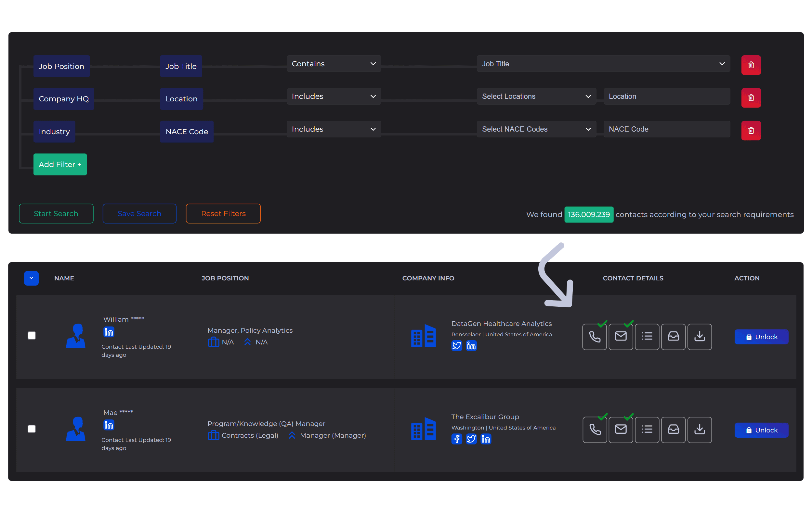Tick the checkbox for William's row
The image size is (812, 514).
pyautogui.click(x=31, y=335)
